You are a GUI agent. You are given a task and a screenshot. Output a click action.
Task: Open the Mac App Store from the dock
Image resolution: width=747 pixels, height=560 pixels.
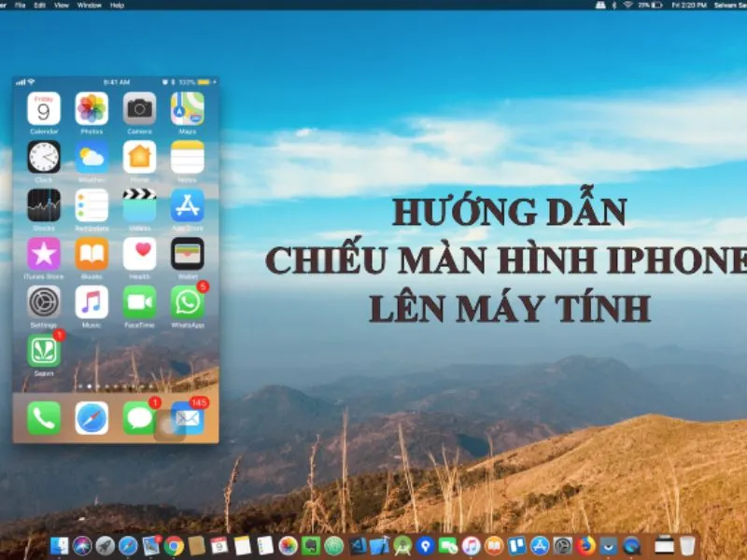point(540,546)
